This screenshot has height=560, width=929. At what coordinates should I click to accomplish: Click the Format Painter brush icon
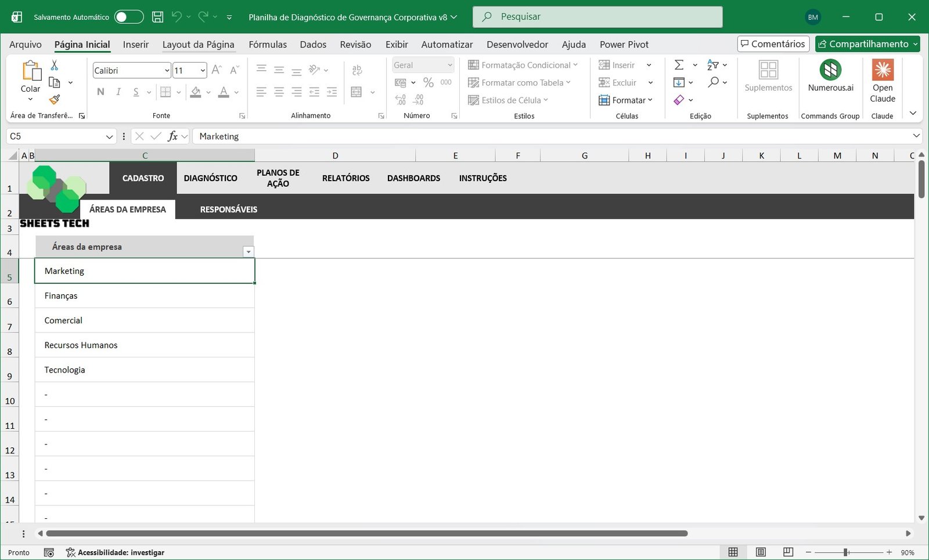[55, 100]
